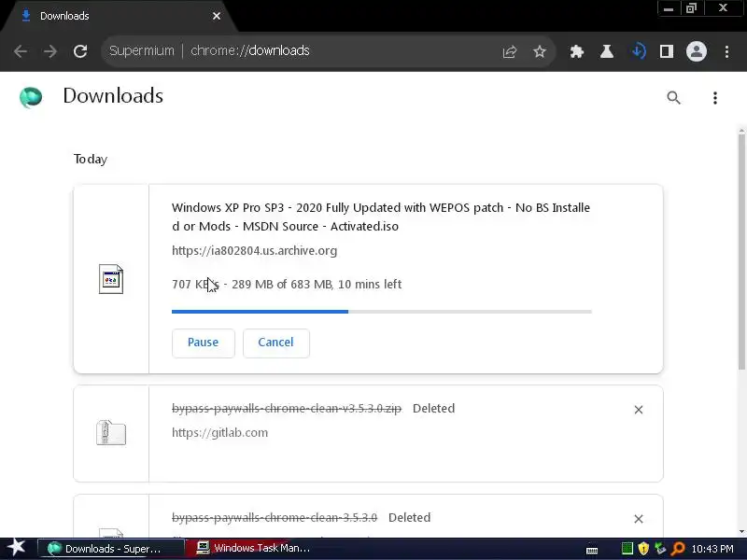
Task: Click the orange magnifier tray icon
Action: coord(678,549)
